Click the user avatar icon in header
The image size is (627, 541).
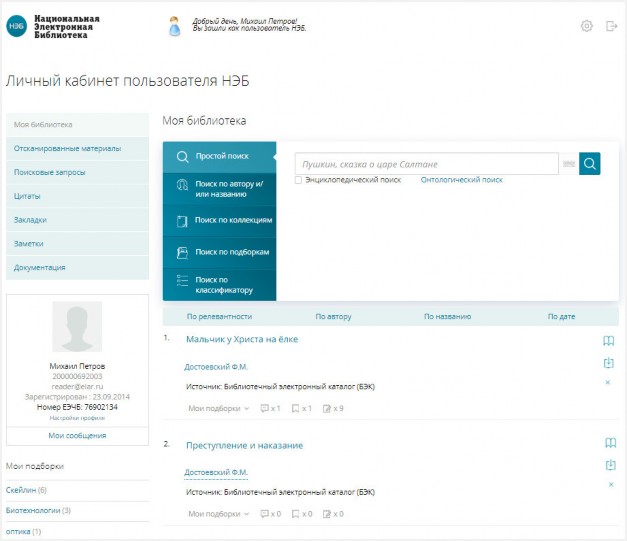pyautogui.click(x=174, y=26)
